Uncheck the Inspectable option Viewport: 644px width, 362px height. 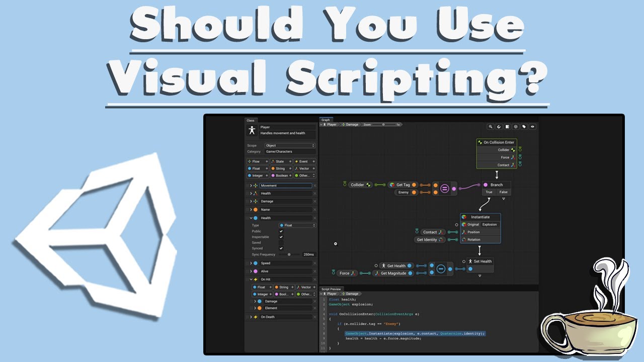[x=280, y=236]
